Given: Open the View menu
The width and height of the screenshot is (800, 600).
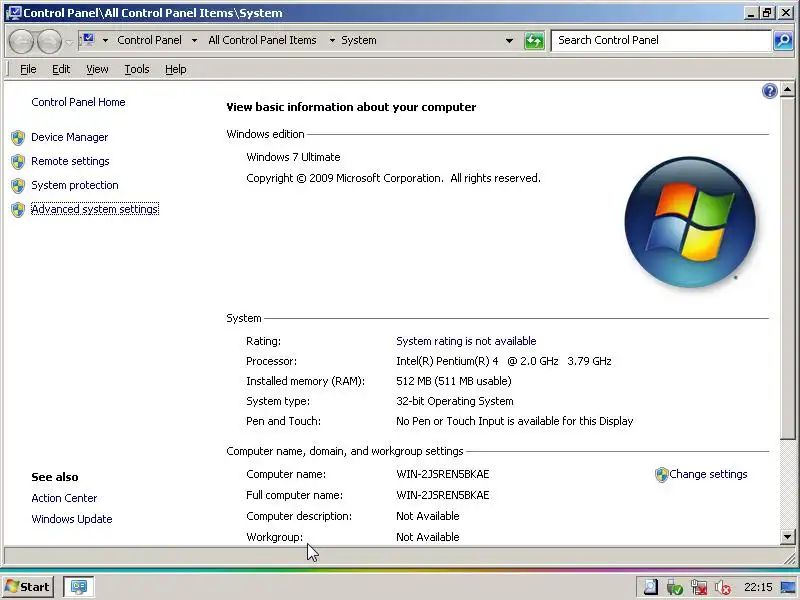Looking at the screenshot, I should (x=97, y=69).
